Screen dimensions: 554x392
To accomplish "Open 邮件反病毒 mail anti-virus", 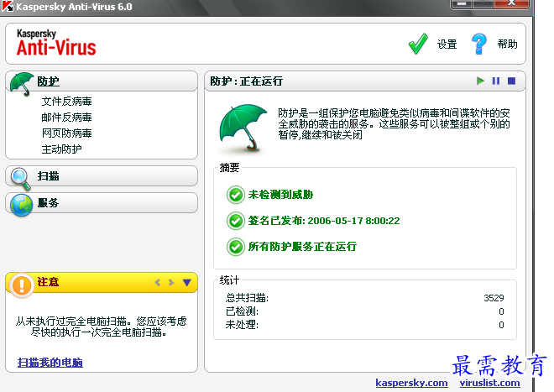I will 66,118.
